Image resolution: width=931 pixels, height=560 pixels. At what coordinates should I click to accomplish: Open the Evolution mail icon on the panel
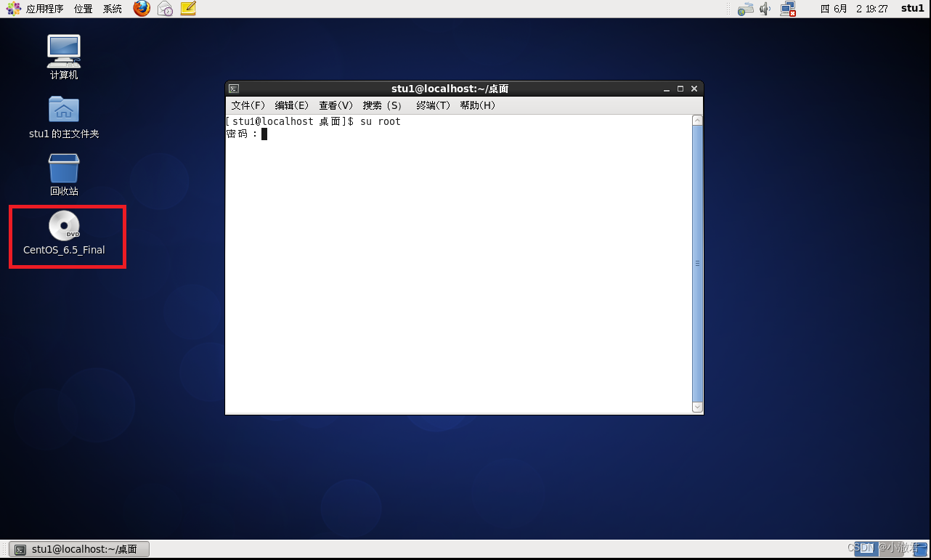165,9
